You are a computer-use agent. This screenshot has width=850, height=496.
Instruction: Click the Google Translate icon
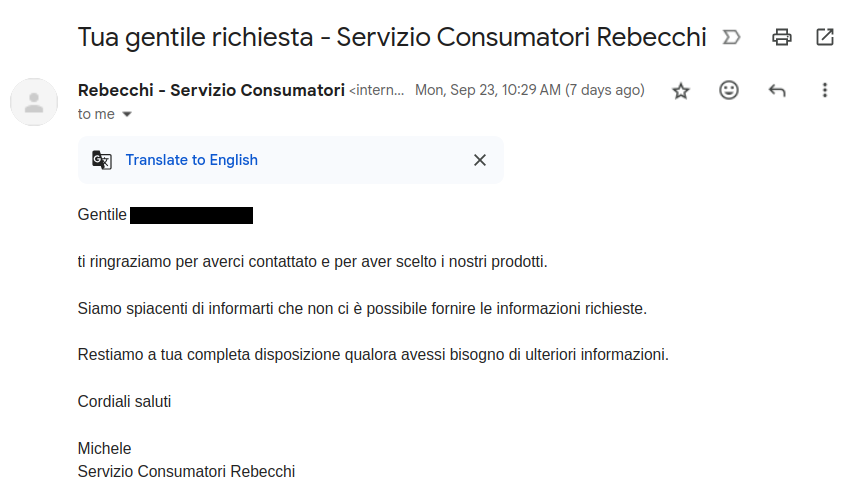pos(102,160)
